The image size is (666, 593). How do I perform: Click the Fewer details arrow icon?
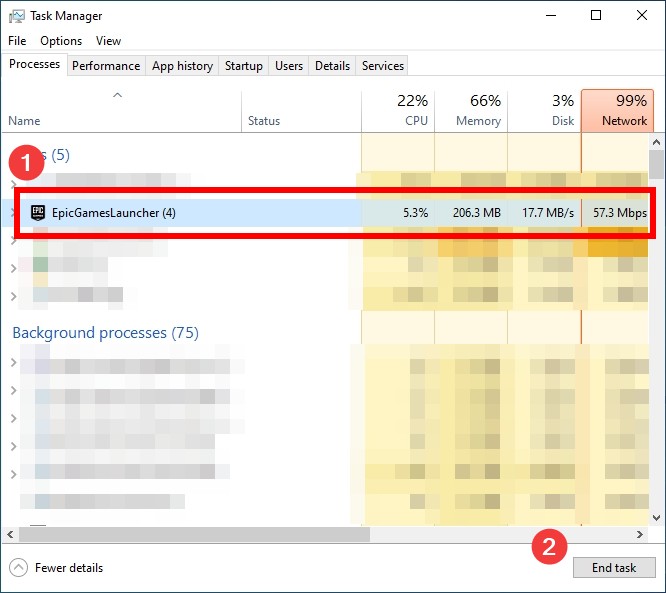coord(18,568)
